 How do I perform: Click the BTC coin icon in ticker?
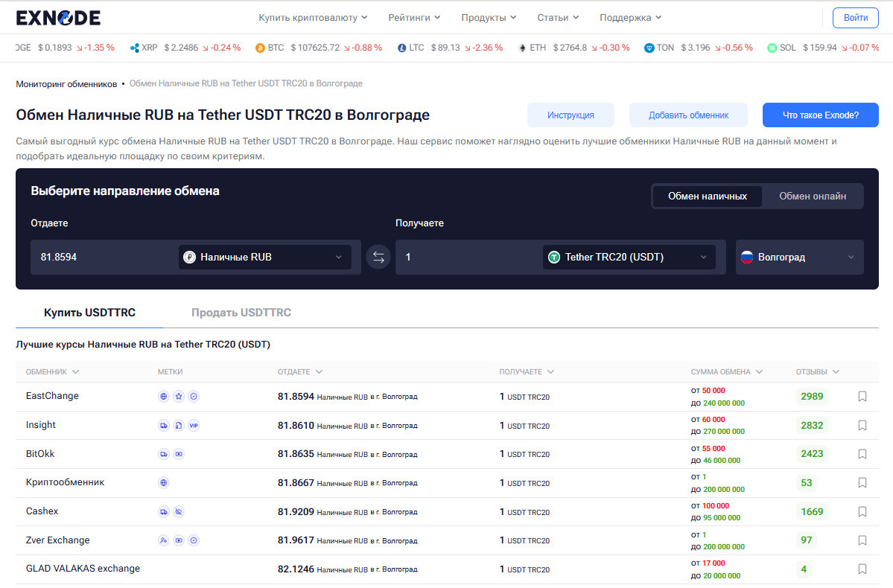pyautogui.click(x=260, y=48)
